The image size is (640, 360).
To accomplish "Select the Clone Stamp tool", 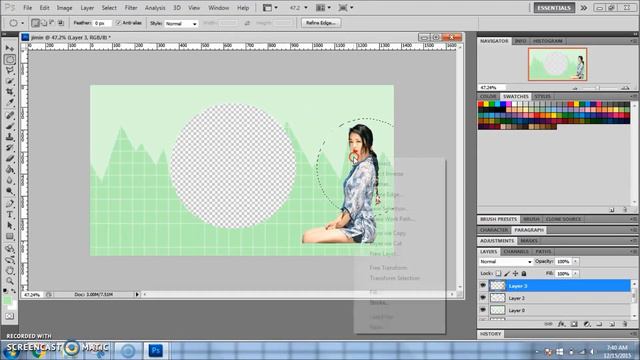I will tap(10, 137).
